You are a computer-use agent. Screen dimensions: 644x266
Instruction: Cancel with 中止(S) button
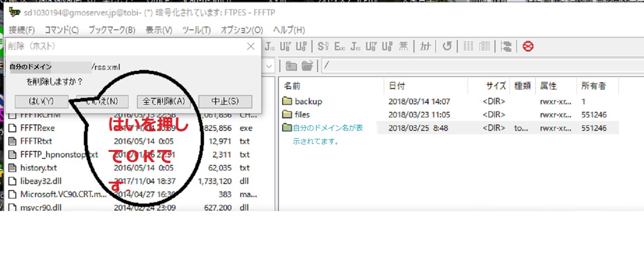point(225,102)
